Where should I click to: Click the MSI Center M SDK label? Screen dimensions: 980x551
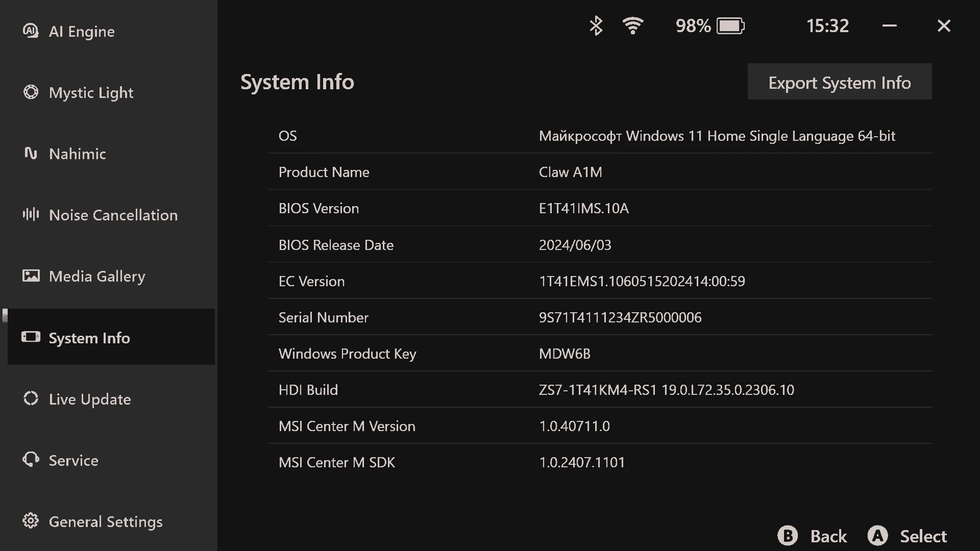tap(336, 462)
